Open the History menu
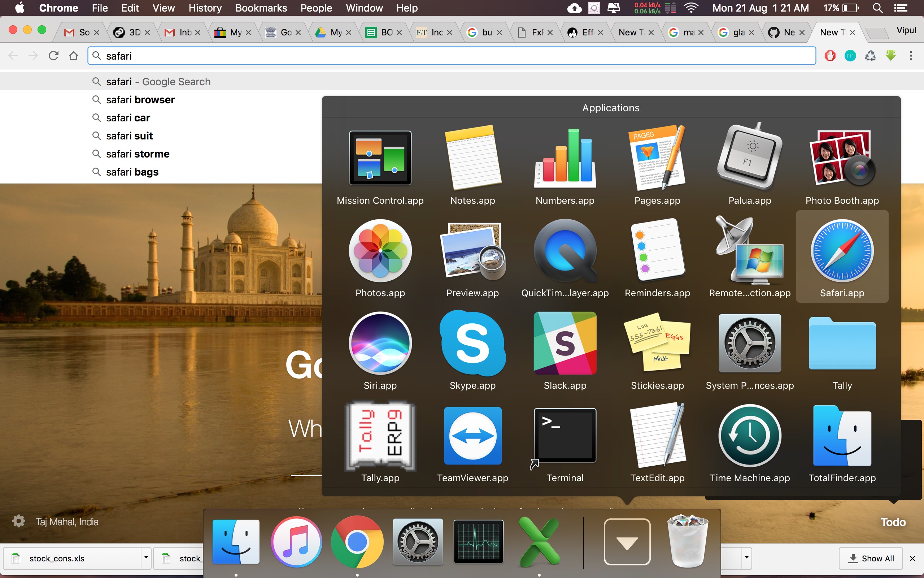Image resolution: width=924 pixels, height=578 pixels. [205, 8]
